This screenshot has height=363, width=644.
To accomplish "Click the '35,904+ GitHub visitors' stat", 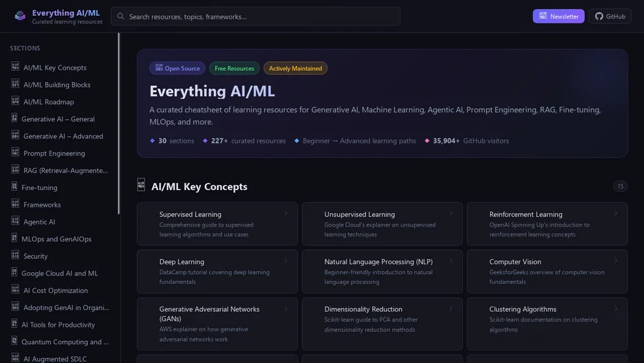I will [466, 141].
